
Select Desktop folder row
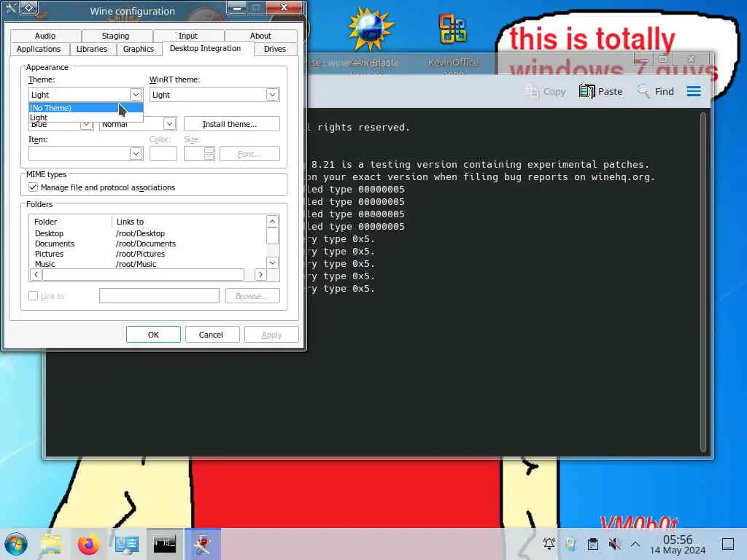tap(147, 233)
